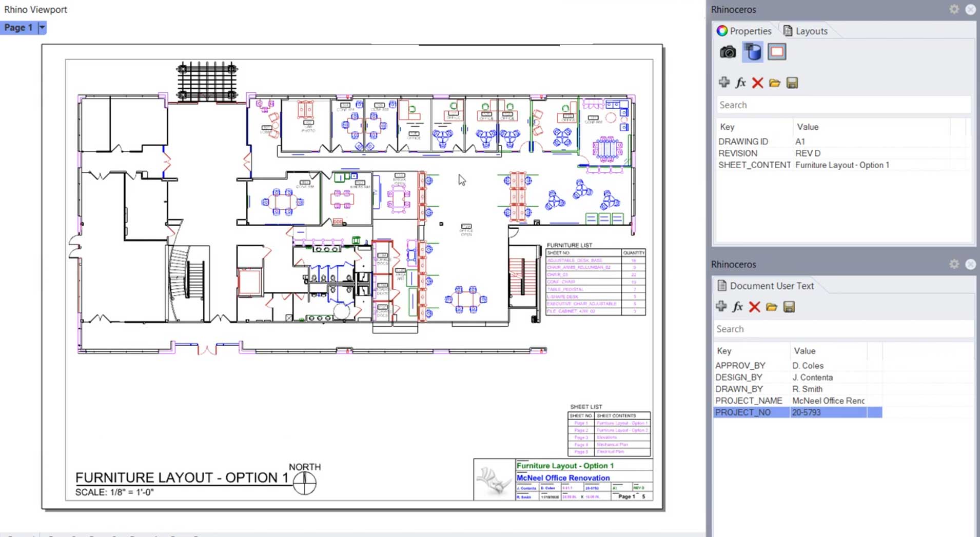Image resolution: width=980 pixels, height=537 pixels.
Task: Click fx icon in Document User Text
Action: coord(737,307)
